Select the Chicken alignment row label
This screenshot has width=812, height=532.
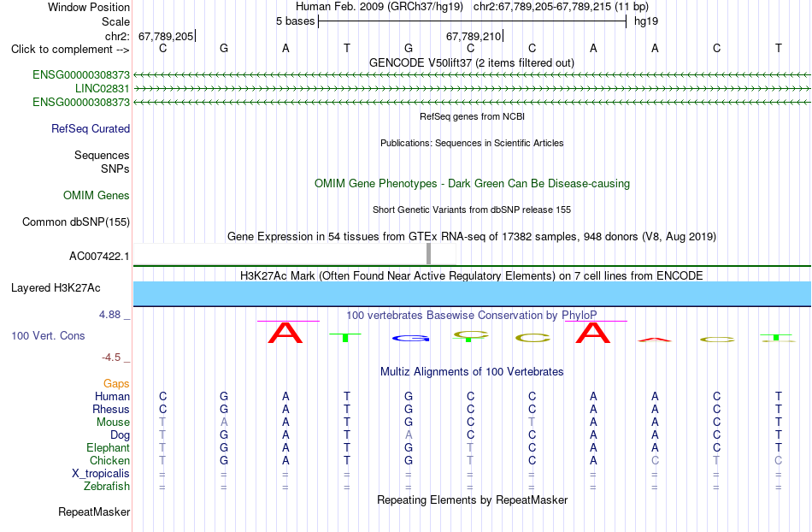pos(109,460)
